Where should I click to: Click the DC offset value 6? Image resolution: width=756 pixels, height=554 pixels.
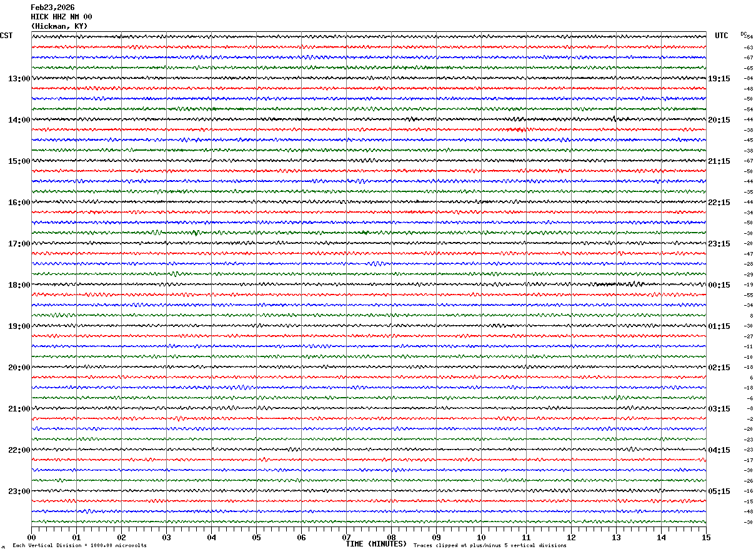751,378
